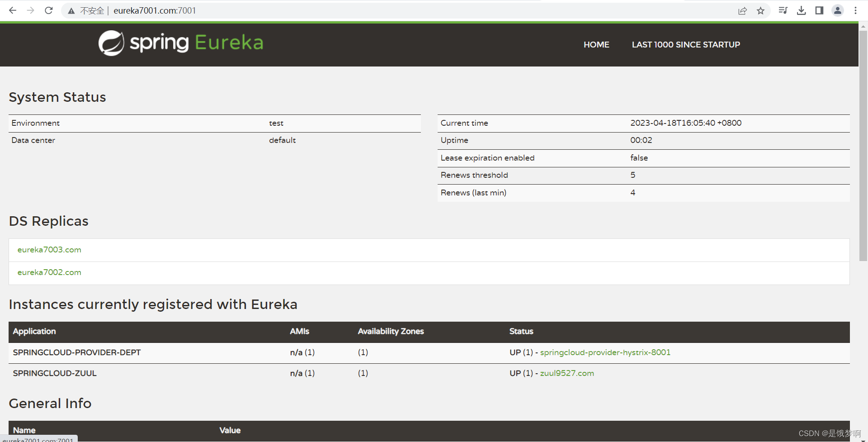Screen dimensions: 868x442
Task: Click the scrollbar up arrow
Action: pos(863,27)
